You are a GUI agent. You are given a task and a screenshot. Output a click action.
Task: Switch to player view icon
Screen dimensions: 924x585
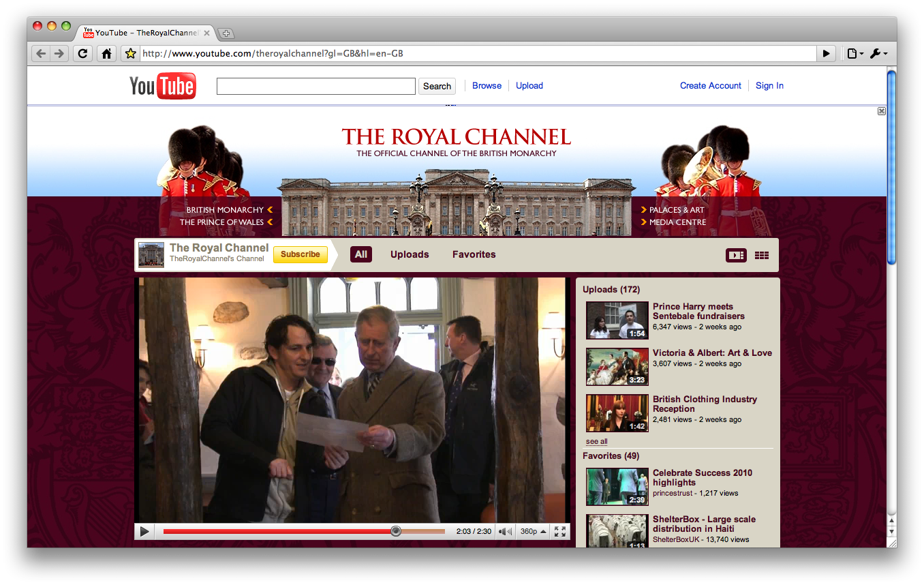point(736,255)
